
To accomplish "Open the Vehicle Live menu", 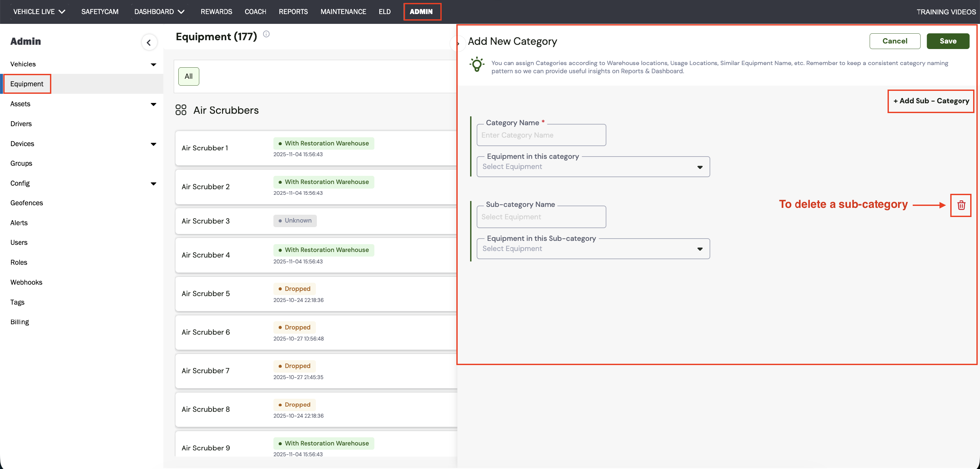I will tap(39, 11).
